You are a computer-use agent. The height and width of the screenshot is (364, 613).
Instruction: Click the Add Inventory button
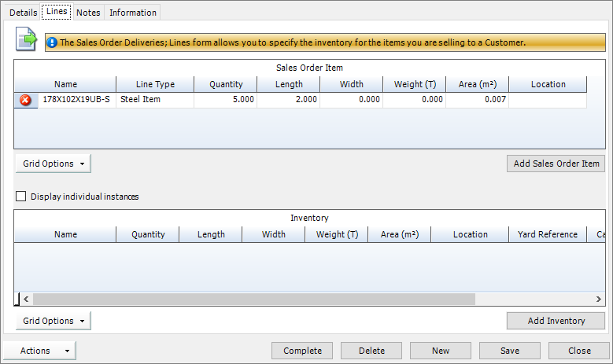click(556, 321)
